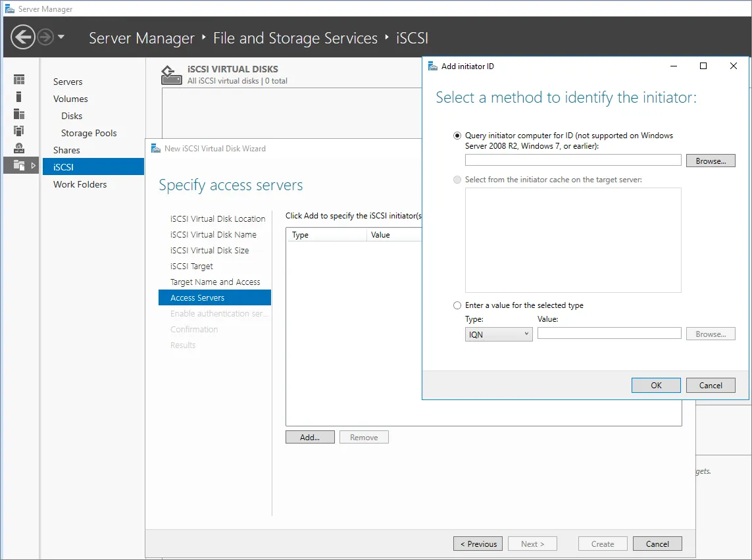Click the globe server role icon in sidebar

point(19,147)
